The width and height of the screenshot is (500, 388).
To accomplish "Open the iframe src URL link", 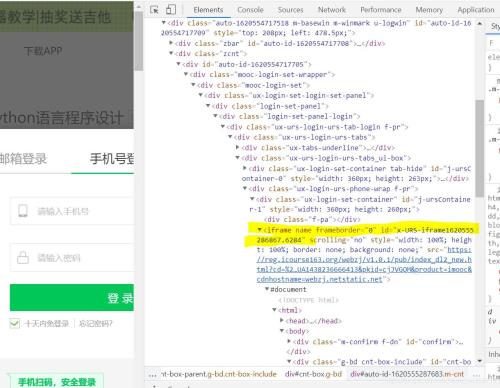I will pos(364,264).
